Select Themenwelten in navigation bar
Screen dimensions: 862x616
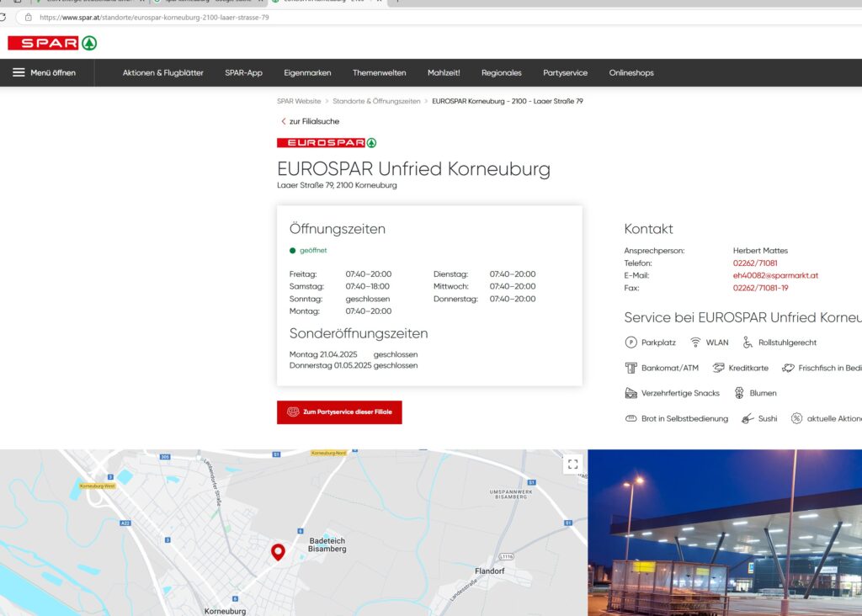click(380, 72)
